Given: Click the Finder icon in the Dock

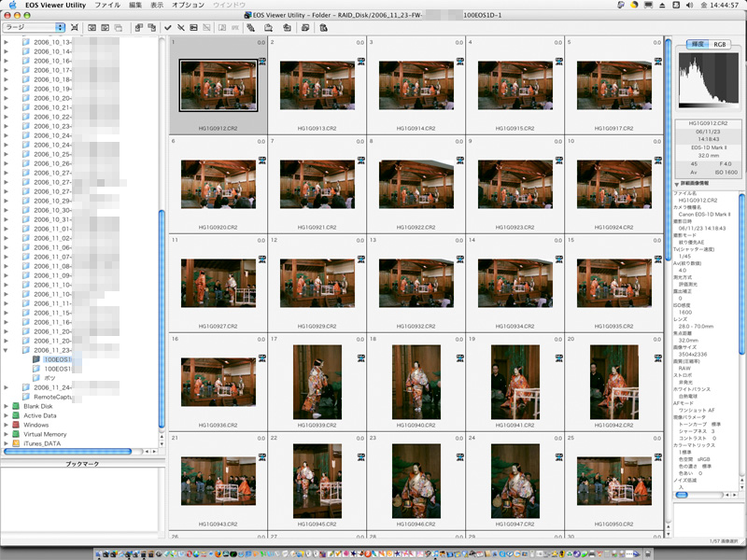Looking at the screenshot, I should pos(99,553).
